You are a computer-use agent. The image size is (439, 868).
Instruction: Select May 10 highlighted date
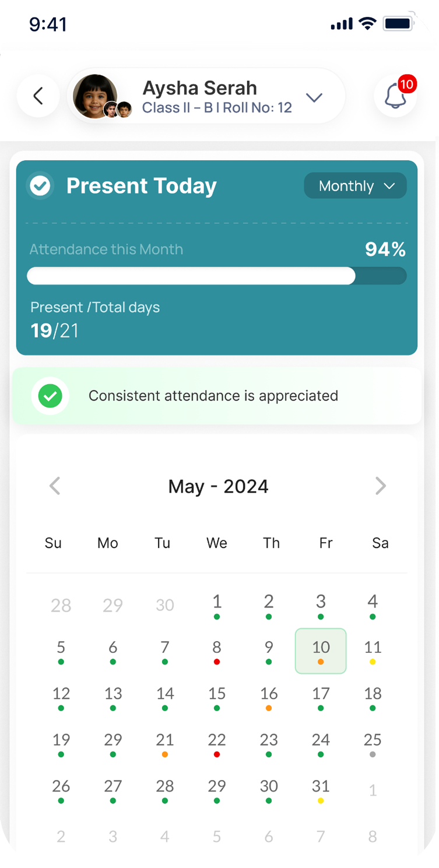[x=321, y=651]
